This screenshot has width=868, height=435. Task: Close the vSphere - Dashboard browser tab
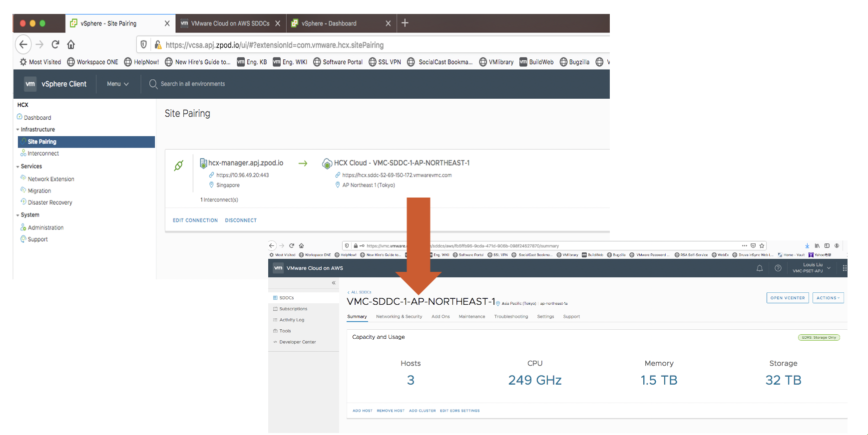pos(388,23)
